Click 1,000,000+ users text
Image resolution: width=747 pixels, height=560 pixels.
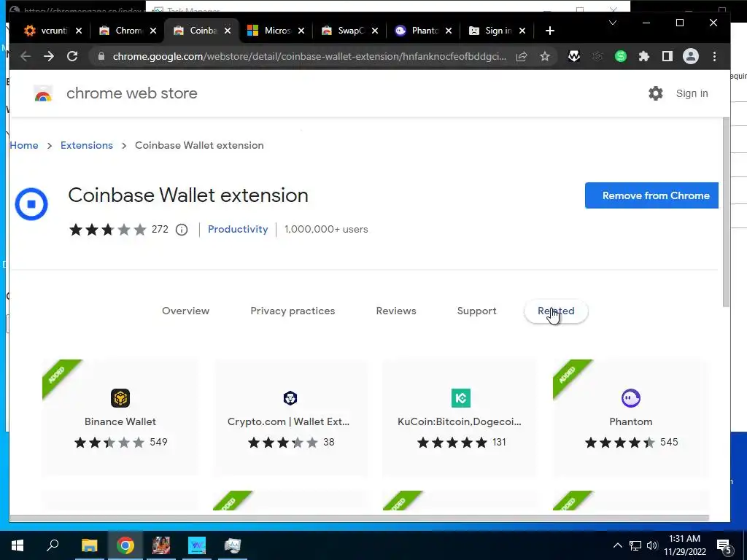tap(326, 230)
